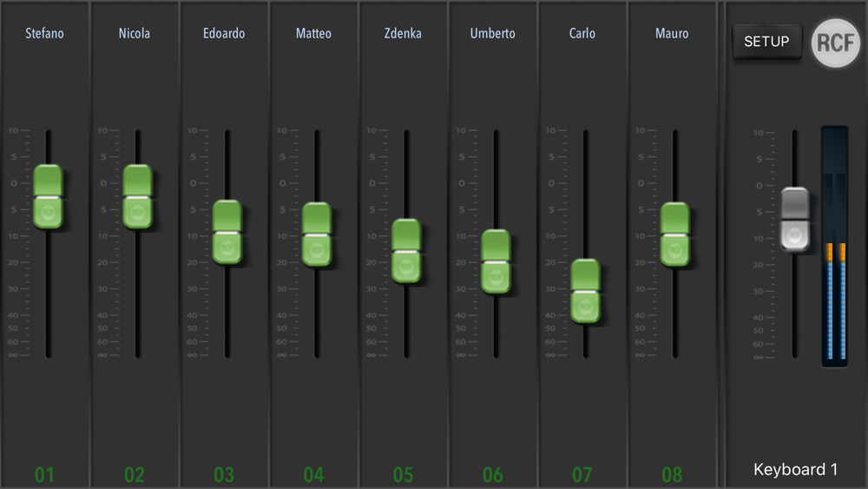The height and width of the screenshot is (489, 868).
Task: Click the Zdenka channel name
Action: click(403, 33)
